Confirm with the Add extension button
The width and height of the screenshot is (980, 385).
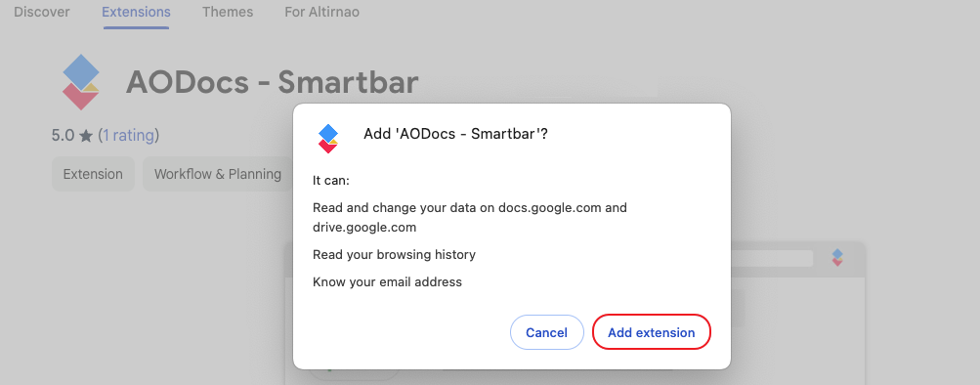(x=652, y=332)
